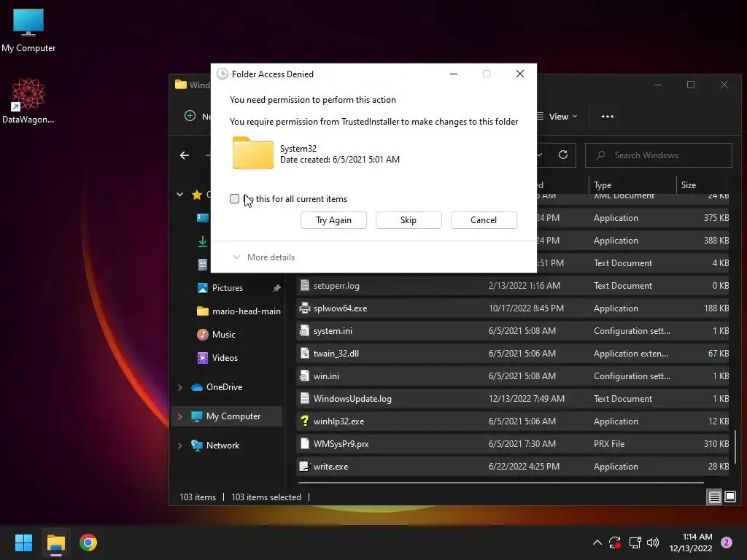Expand the My Computer tree node
Viewport: 747px width, 560px height.
click(179, 416)
